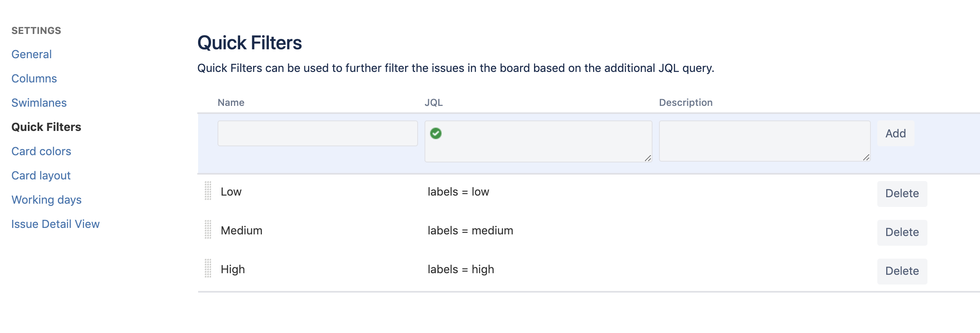Delete the Low quick filter
The width and height of the screenshot is (980, 333).
pos(902,194)
